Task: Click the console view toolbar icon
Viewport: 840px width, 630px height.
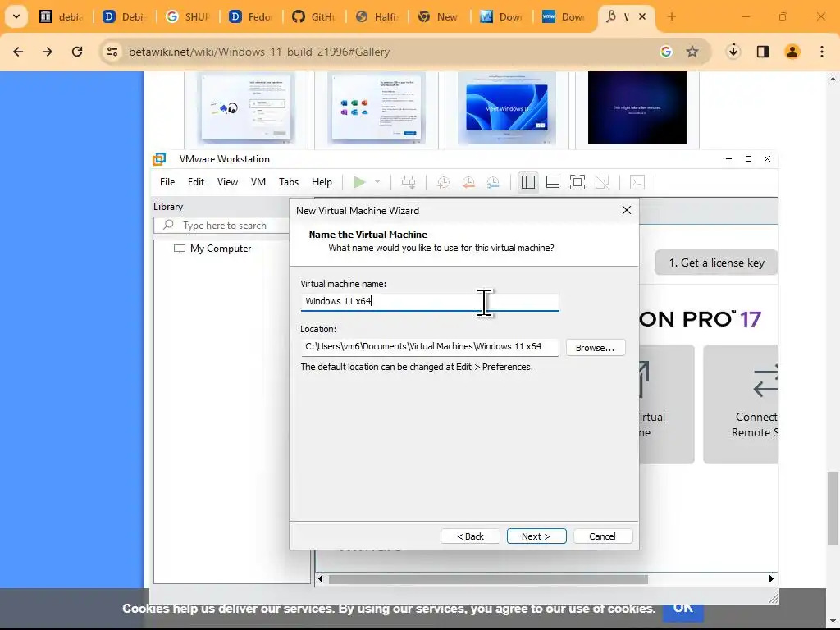Action: (x=637, y=182)
